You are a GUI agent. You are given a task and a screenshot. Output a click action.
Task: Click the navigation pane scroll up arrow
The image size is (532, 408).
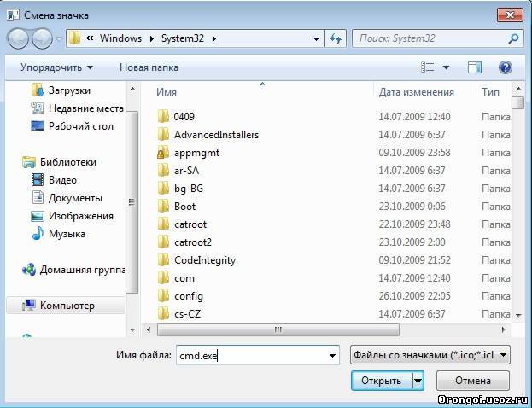click(x=132, y=90)
